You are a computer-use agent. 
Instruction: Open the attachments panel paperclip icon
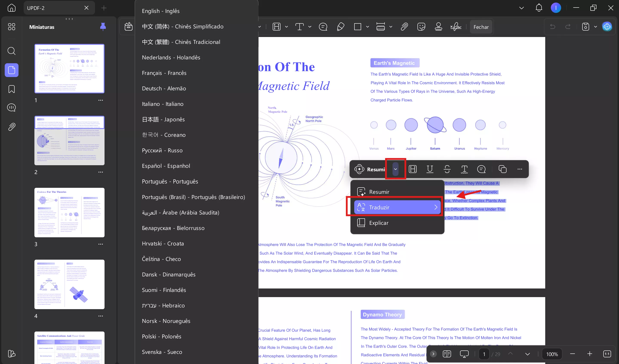tap(11, 127)
